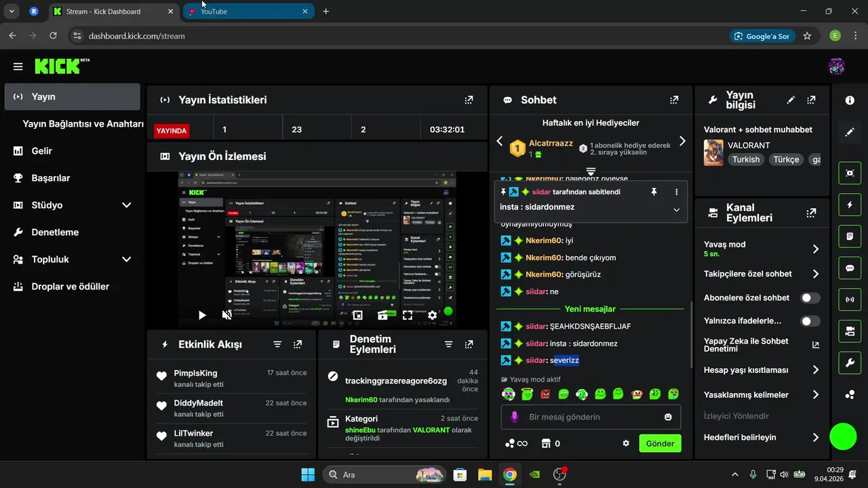Open Yayın Bağlantısı ve Anahtarı
Image resolution: width=868 pixels, height=488 pixels.
click(x=83, y=124)
